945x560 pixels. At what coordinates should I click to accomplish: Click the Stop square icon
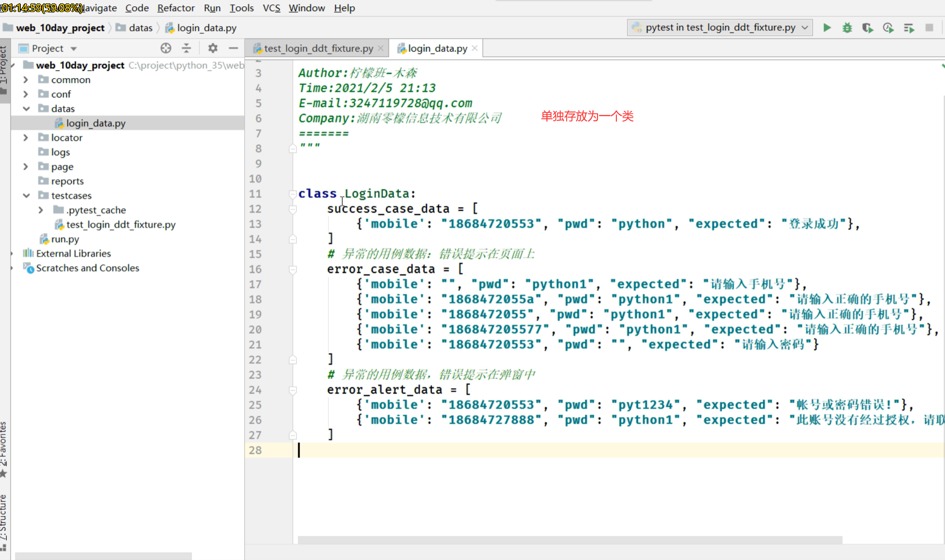click(x=930, y=27)
